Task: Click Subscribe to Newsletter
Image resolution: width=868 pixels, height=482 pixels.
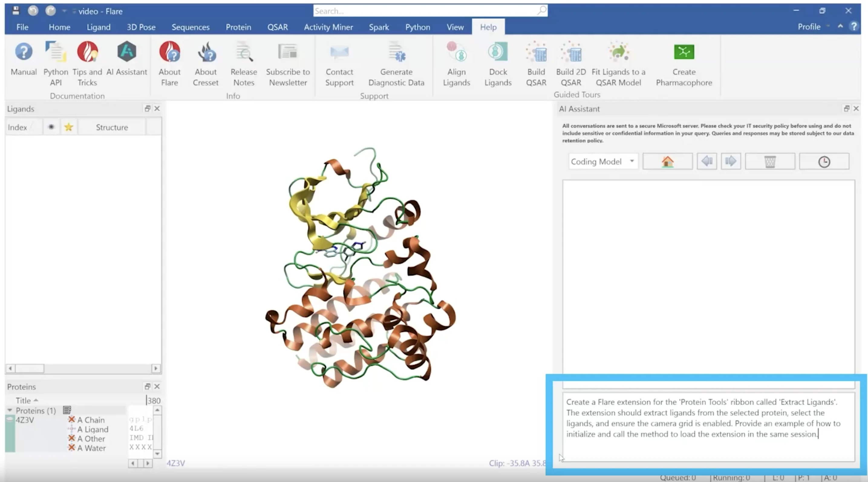Action: pos(288,63)
